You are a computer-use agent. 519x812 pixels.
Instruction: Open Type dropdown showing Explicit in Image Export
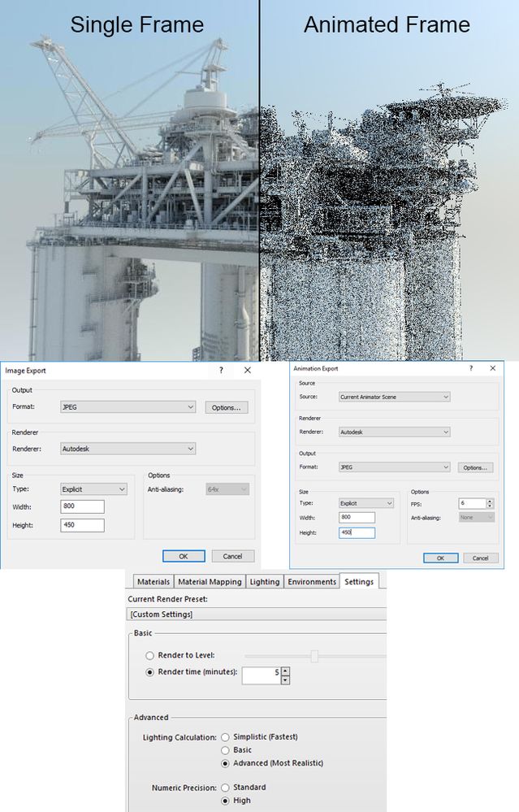(93, 489)
